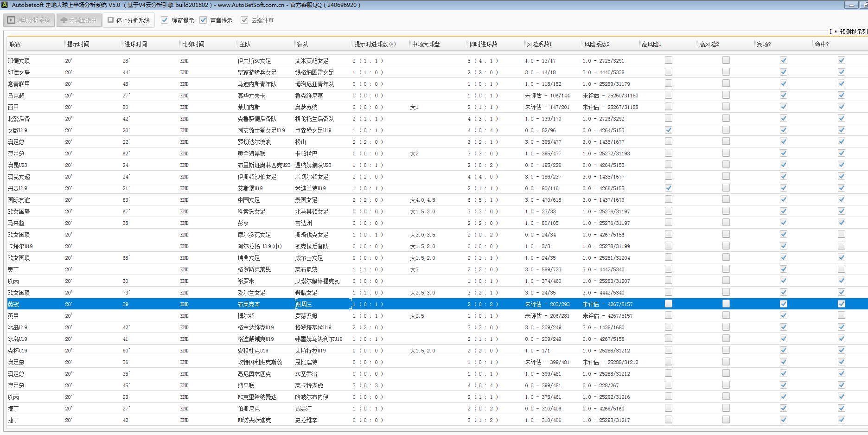Tick the 命中? checkbox in the 博尔顿 row
The width and height of the screenshot is (868, 435).
(841, 315)
